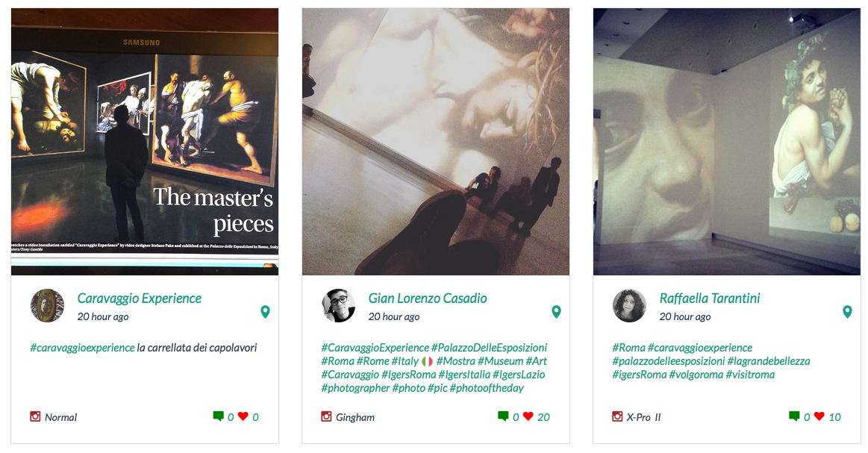The width and height of the screenshot is (868, 453).
Task: Click #lagrandebellezza hashtag
Action: (768, 361)
